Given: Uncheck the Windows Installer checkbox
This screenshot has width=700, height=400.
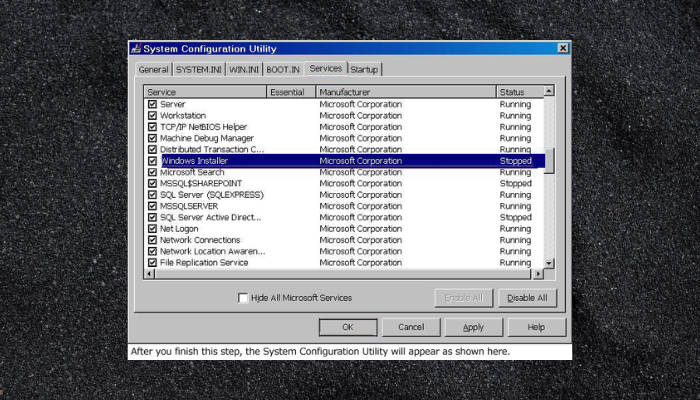Looking at the screenshot, I should click(152, 161).
